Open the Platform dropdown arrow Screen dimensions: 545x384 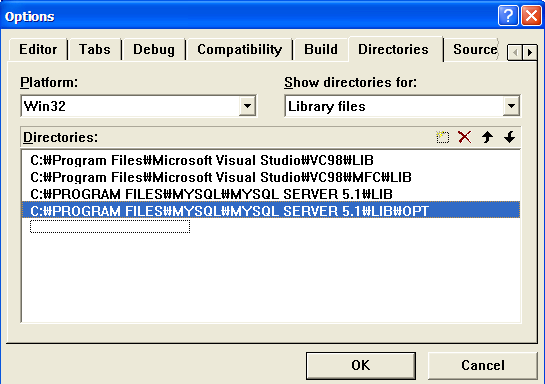pyautogui.click(x=247, y=106)
